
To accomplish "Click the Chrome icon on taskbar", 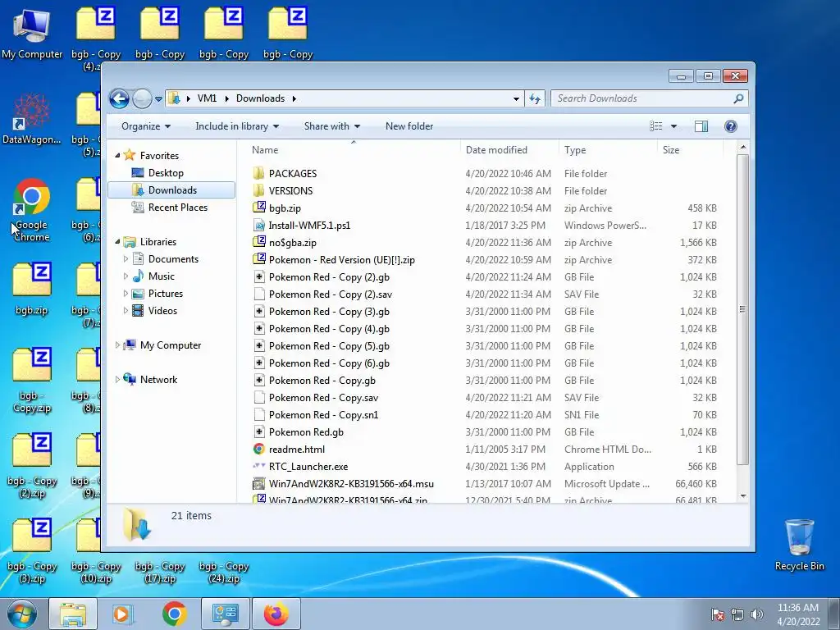I will point(174,614).
